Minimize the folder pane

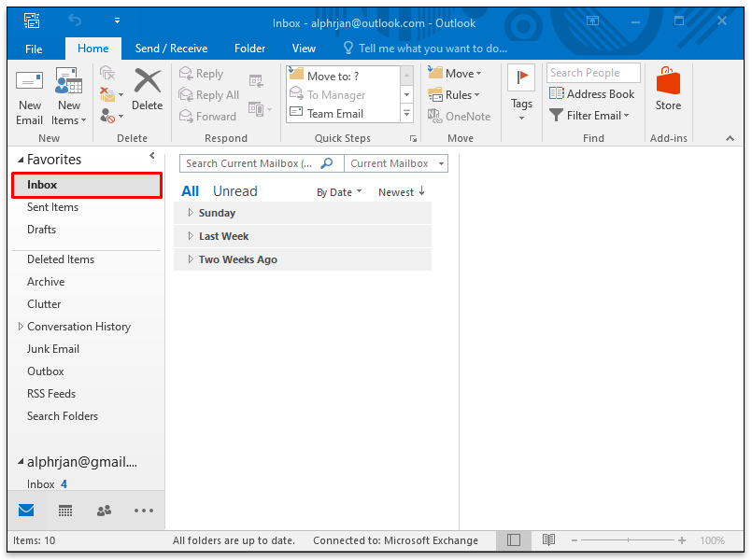tap(152, 155)
